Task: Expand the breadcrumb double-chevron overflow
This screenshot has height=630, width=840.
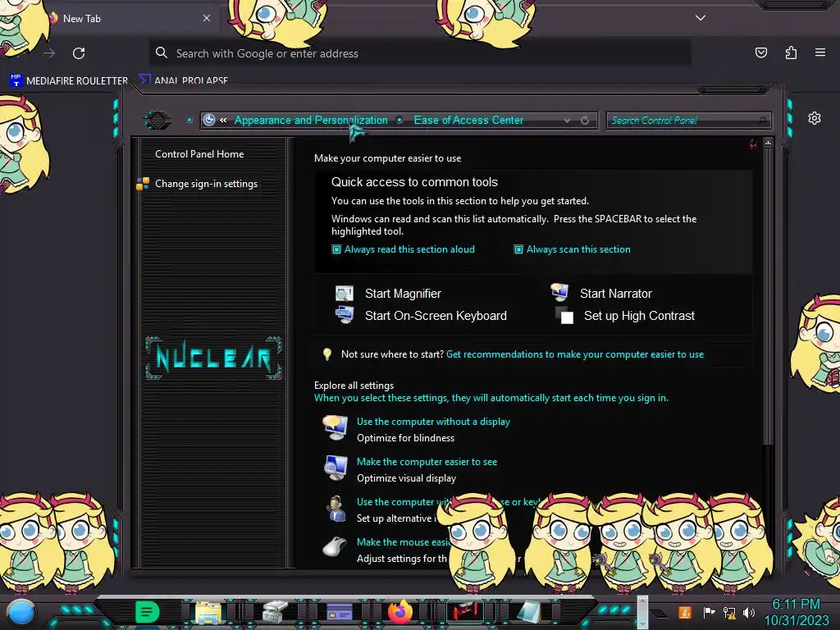Action: click(223, 121)
